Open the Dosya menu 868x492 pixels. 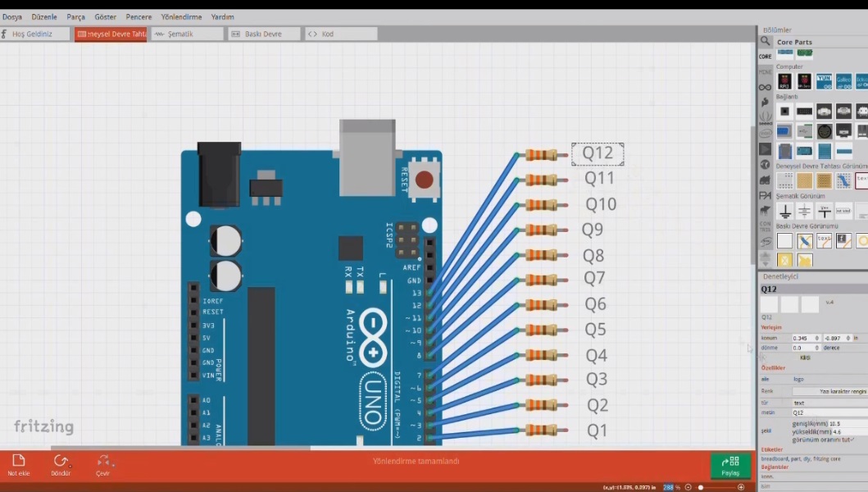point(12,16)
